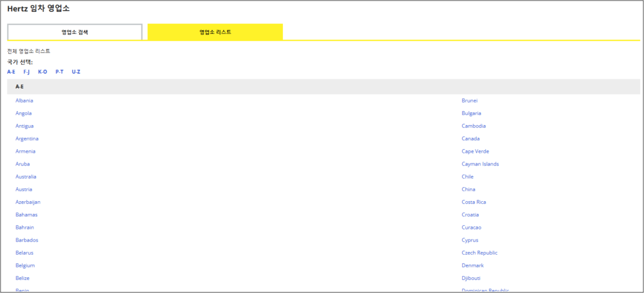
Task: Click the '전체 영업소 리스트' text
Action: [29, 52]
